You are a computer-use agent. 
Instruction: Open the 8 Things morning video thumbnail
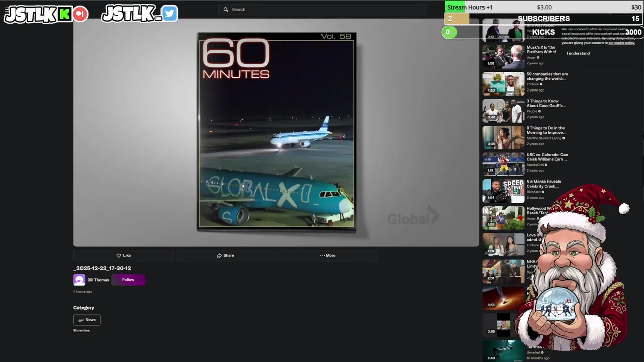point(504,137)
